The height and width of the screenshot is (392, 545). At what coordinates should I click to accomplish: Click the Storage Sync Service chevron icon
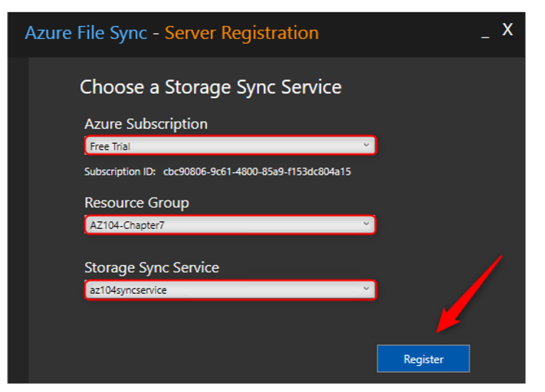[x=366, y=289]
